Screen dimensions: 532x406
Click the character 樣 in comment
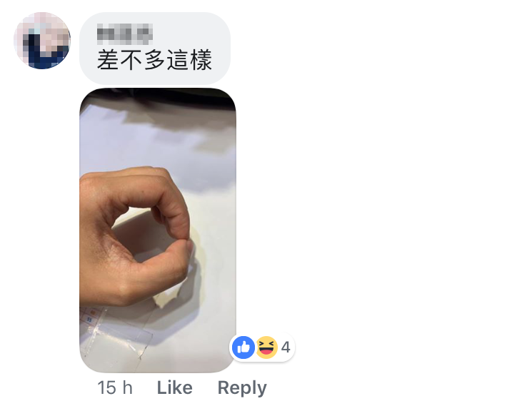[201, 60]
